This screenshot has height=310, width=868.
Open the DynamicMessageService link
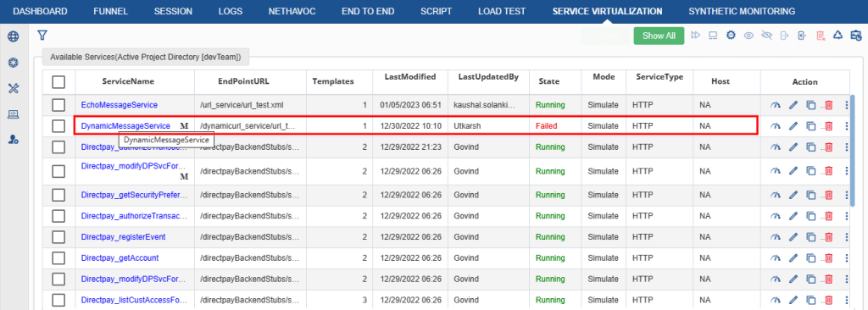125,125
